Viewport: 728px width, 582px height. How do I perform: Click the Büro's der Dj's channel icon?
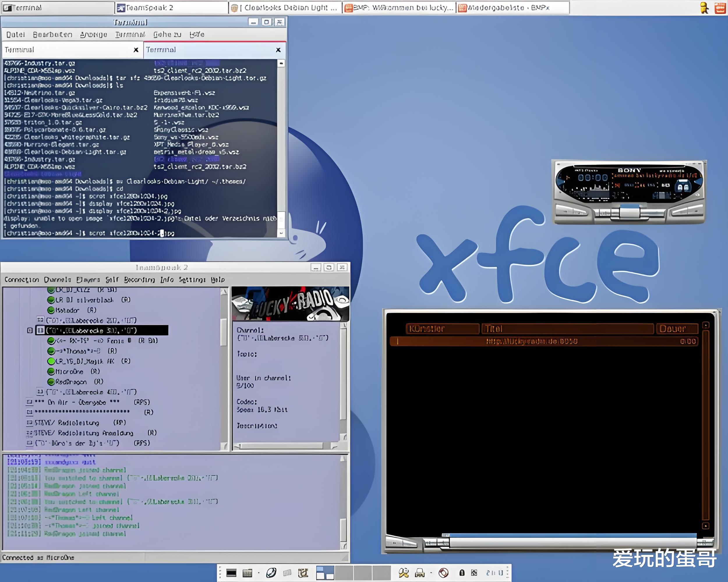click(29, 443)
